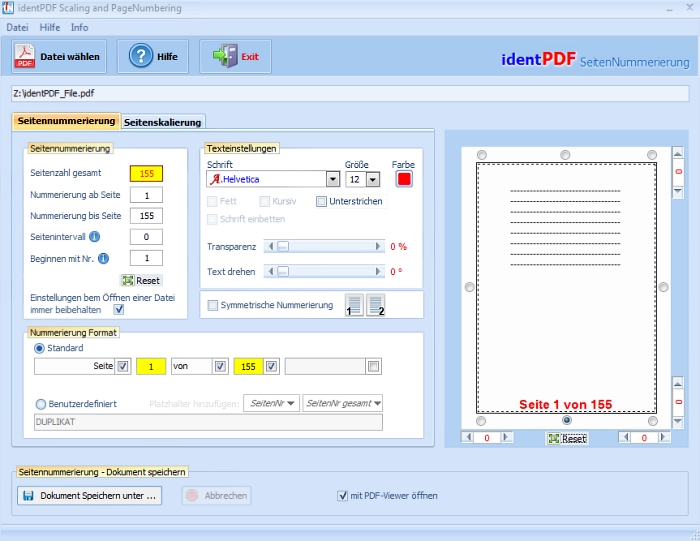Open the Datei menu
The height and width of the screenshot is (541, 700).
17,27
